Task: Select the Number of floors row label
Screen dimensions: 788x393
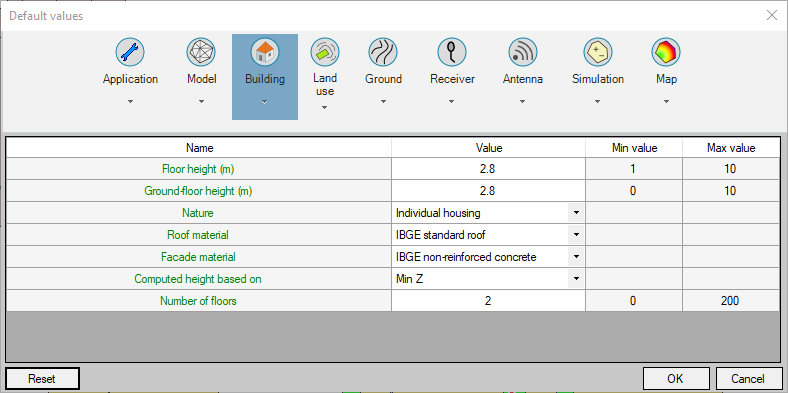Action: pyautogui.click(x=198, y=301)
